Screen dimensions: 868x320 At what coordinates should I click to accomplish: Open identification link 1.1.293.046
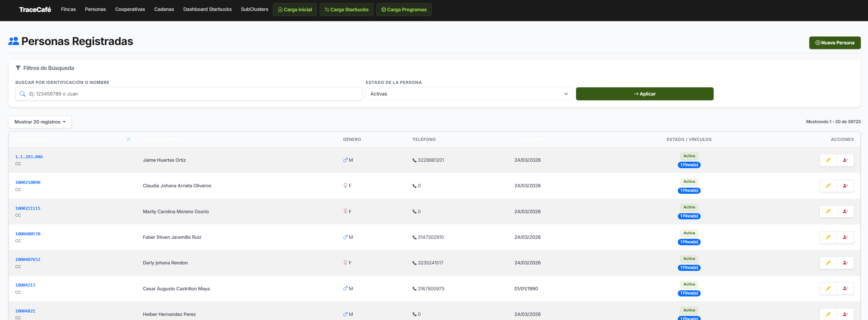(x=29, y=157)
